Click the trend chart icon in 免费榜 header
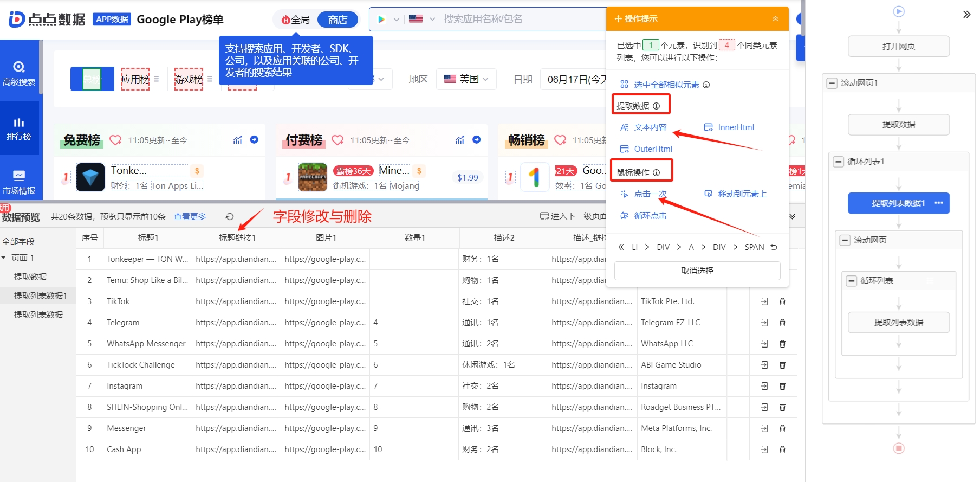Image resolution: width=980 pixels, height=482 pixels. 237,140
